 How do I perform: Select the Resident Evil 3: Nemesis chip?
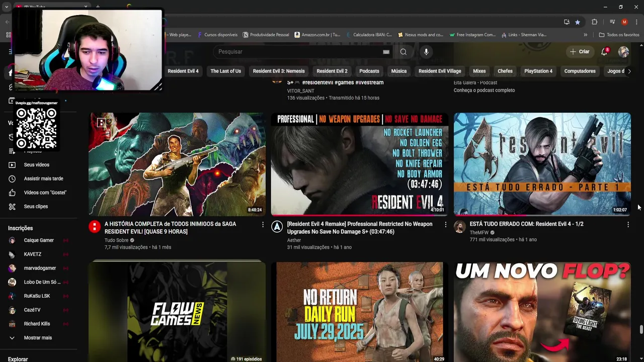click(279, 71)
